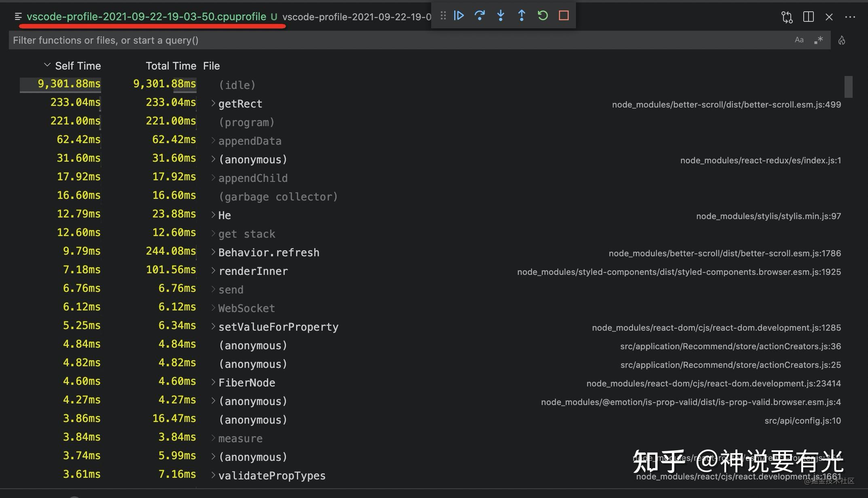Open the flame graph view via the flame icon

842,40
